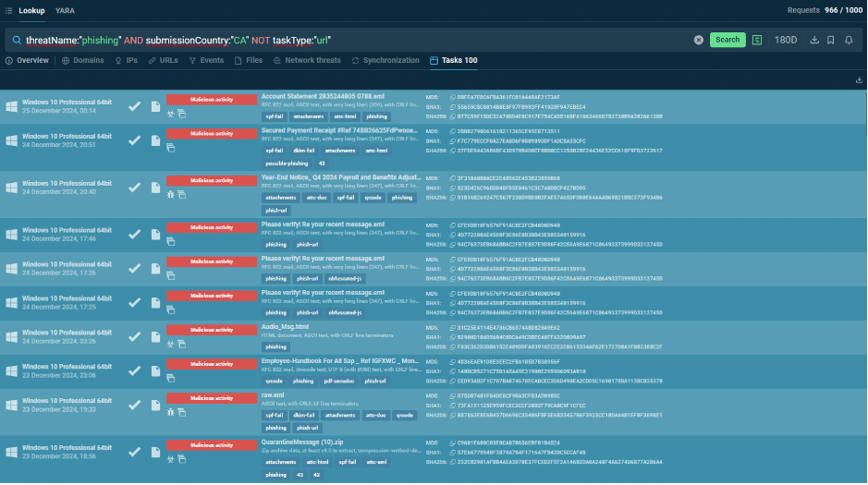This screenshot has width=868, height=485.
Task: Click the checkmark on the raw.eml row
Action: (x=135, y=404)
